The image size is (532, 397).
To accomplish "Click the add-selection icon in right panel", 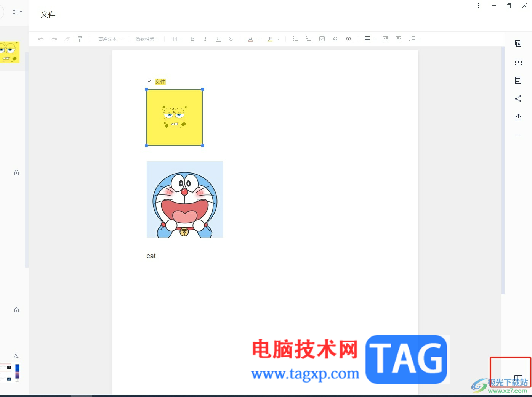I will pyautogui.click(x=518, y=62).
